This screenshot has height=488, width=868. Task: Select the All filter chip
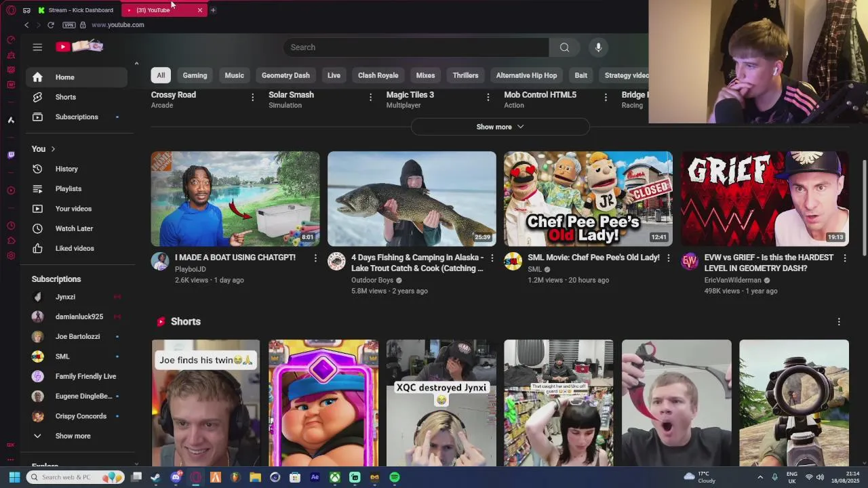pyautogui.click(x=161, y=75)
